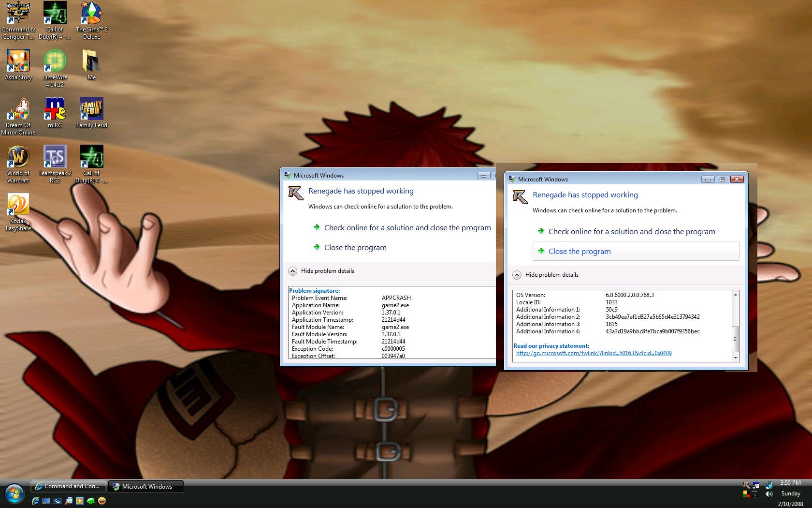Collapse problem details in the right dialog
The width and height of the screenshot is (812, 508).
tap(517, 275)
